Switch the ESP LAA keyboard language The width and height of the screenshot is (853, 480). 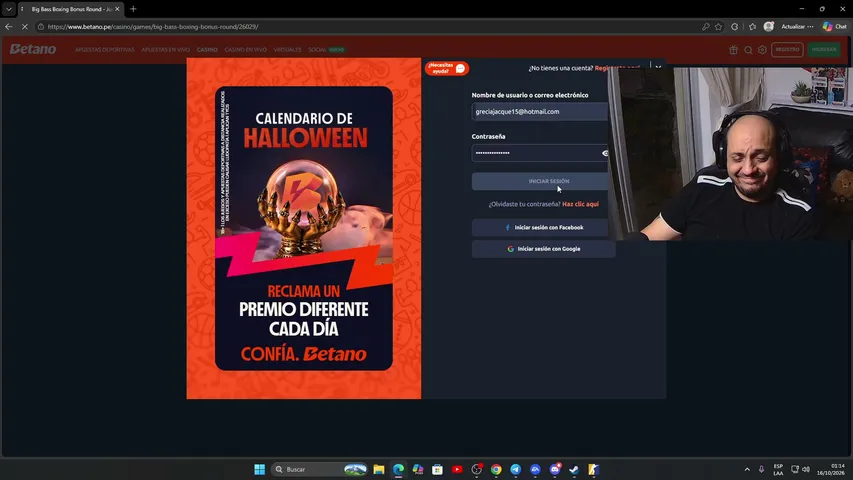click(778, 469)
